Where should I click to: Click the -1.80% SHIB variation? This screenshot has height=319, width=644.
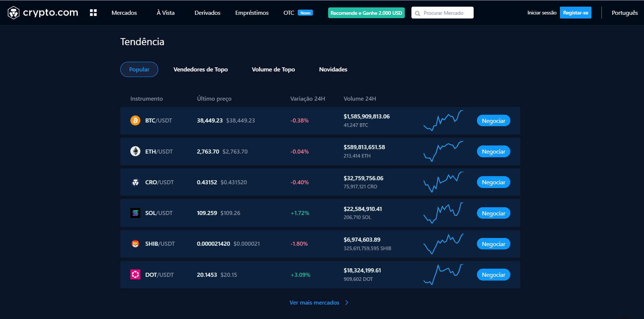coord(299,244)
